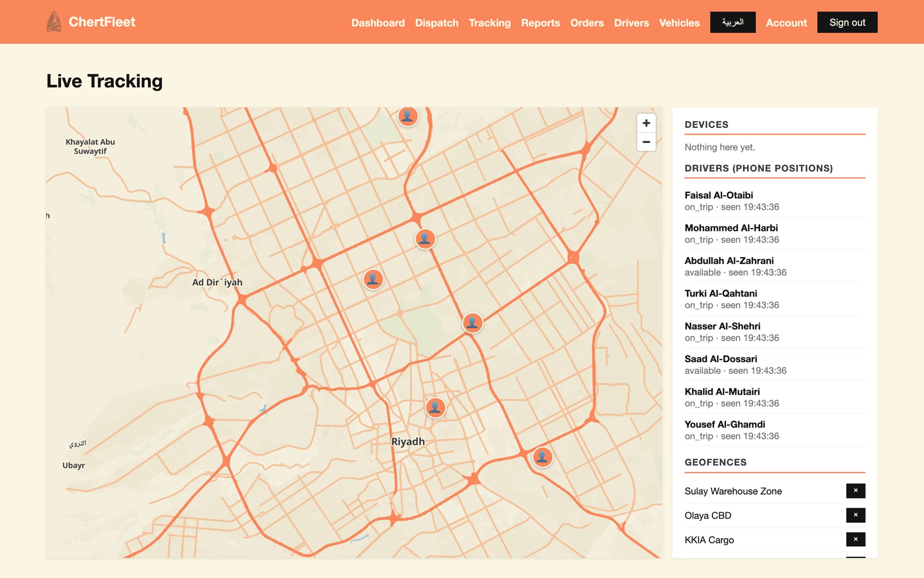The width and height of the screenshot is (924, 578).
Task: Select the driver marker directly above Riyadh label
Action: tap(435, 407)
